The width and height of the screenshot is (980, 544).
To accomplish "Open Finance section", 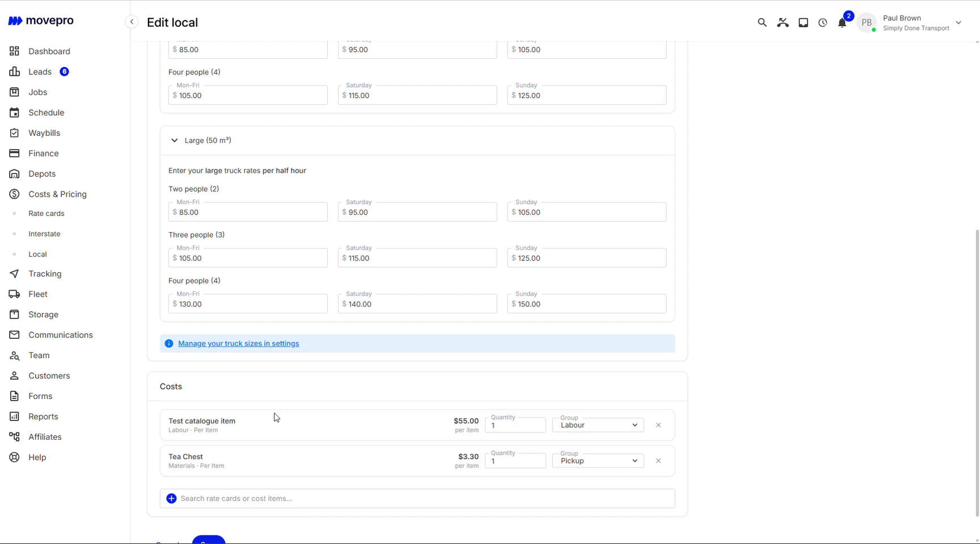I will 44,154.
